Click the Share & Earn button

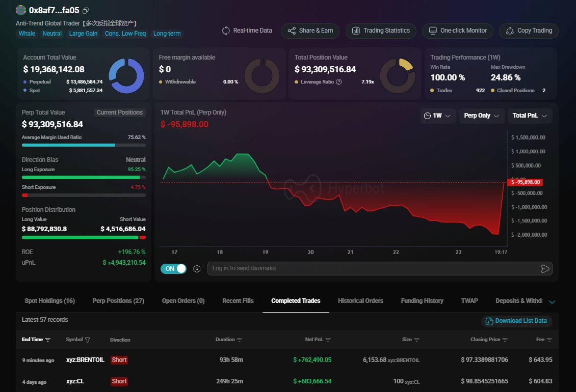click(x=310, y=31)
